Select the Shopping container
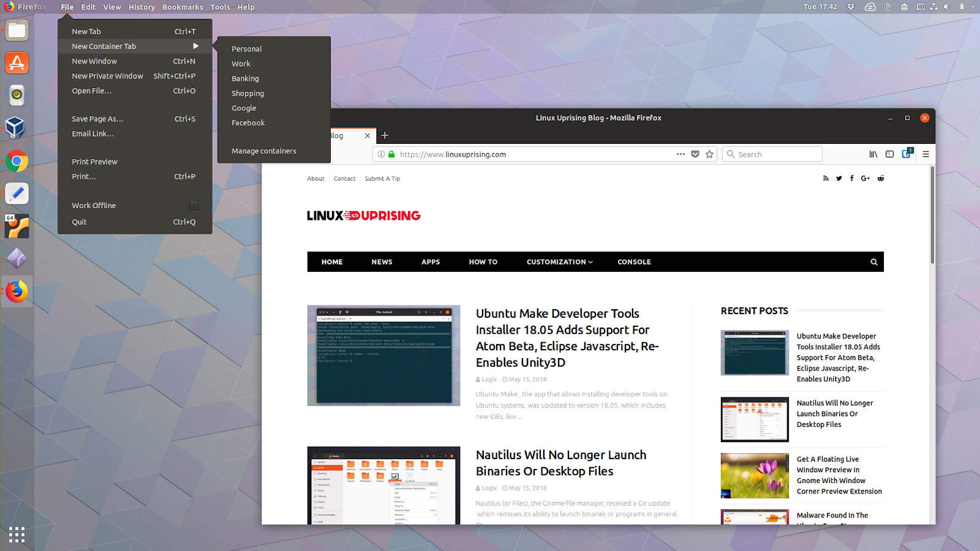 coord(274,93)
